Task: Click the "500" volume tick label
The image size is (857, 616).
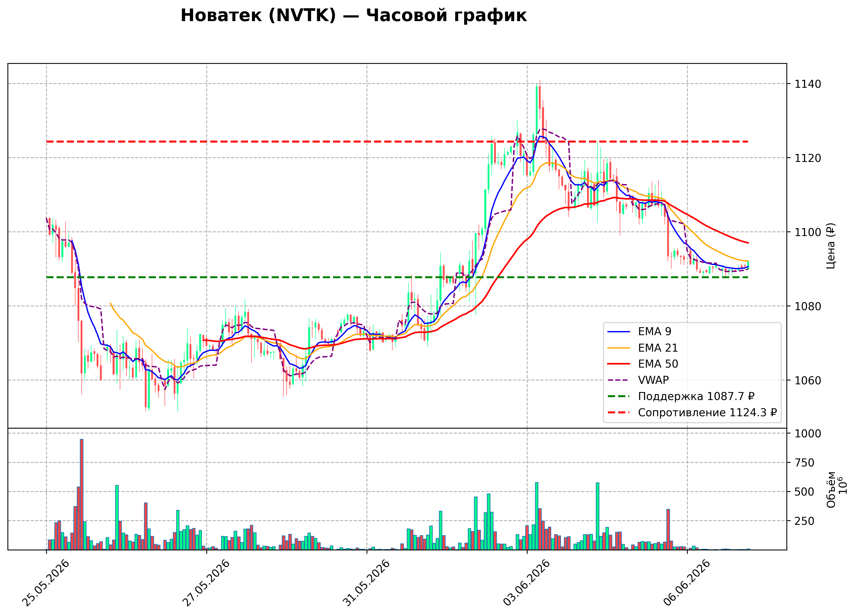Action: click(804, 492)
